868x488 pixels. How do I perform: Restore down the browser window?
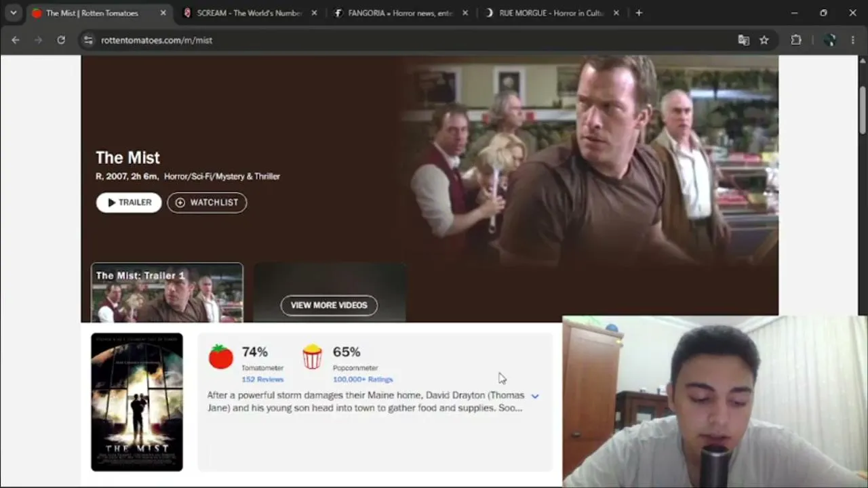point(823,13)
